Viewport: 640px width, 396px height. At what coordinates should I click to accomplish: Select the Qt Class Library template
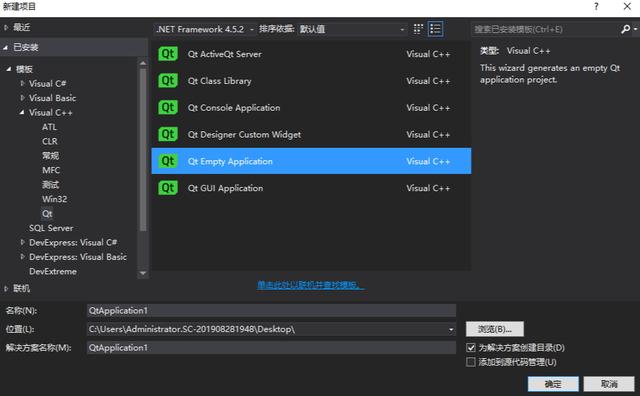coord(311,80)
